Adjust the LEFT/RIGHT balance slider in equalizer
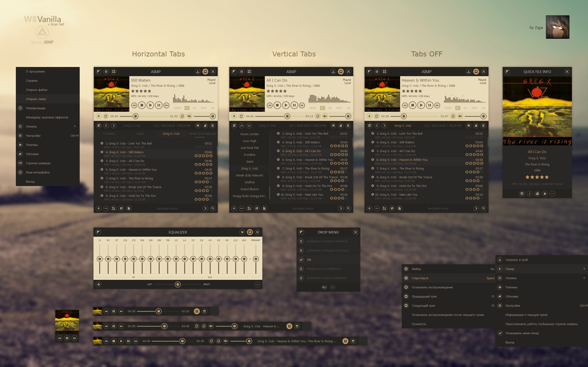588x367 pixels. tap(178, 284)
